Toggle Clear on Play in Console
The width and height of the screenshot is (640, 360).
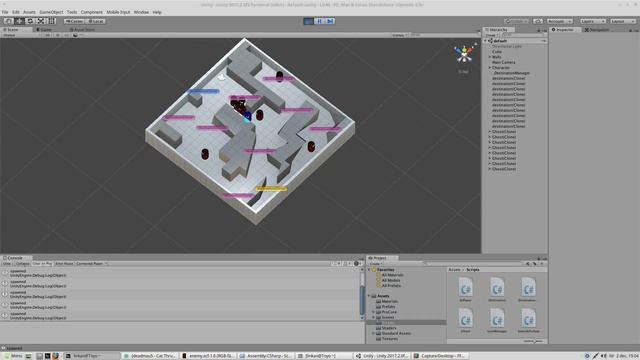42,264
